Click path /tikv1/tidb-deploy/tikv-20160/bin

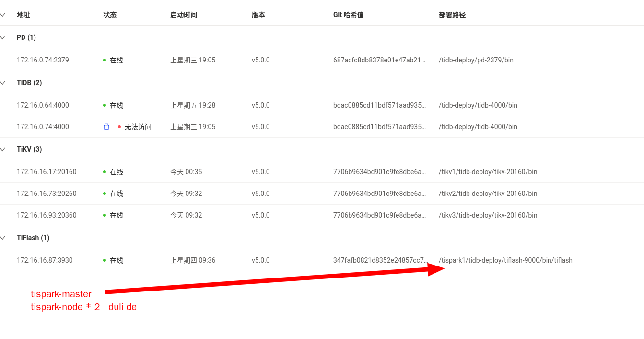tap(488, 172)
